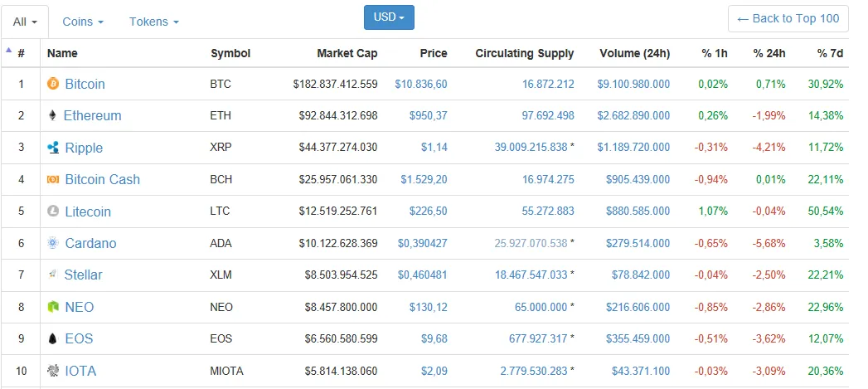Image resolution: width=868 pixels, height=389 pixels.
Task: Open the Ripple name link
Action: [84, 148]
